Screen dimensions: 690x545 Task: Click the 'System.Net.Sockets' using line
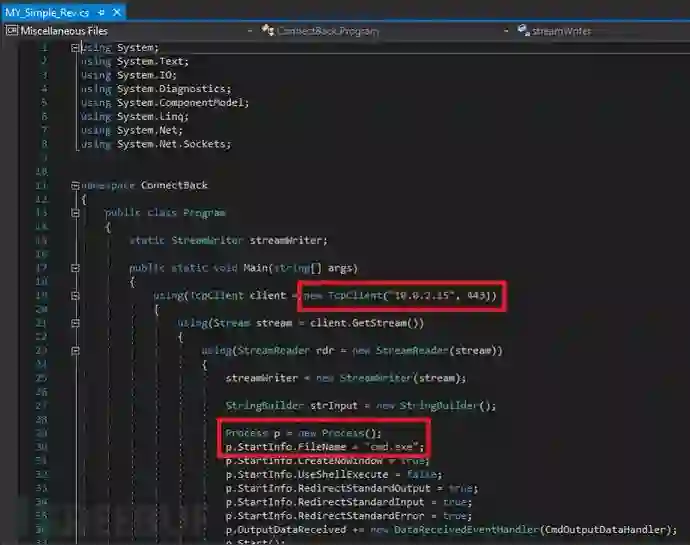pos(156,144)
